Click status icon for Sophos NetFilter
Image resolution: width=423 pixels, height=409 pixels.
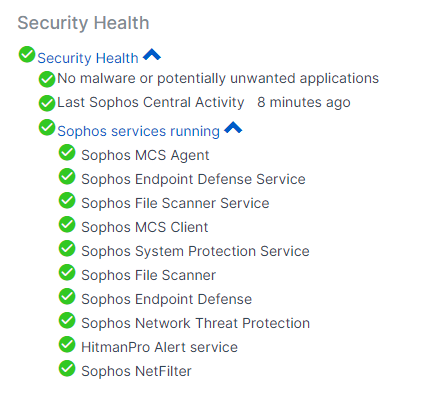(x=67, y=368)
